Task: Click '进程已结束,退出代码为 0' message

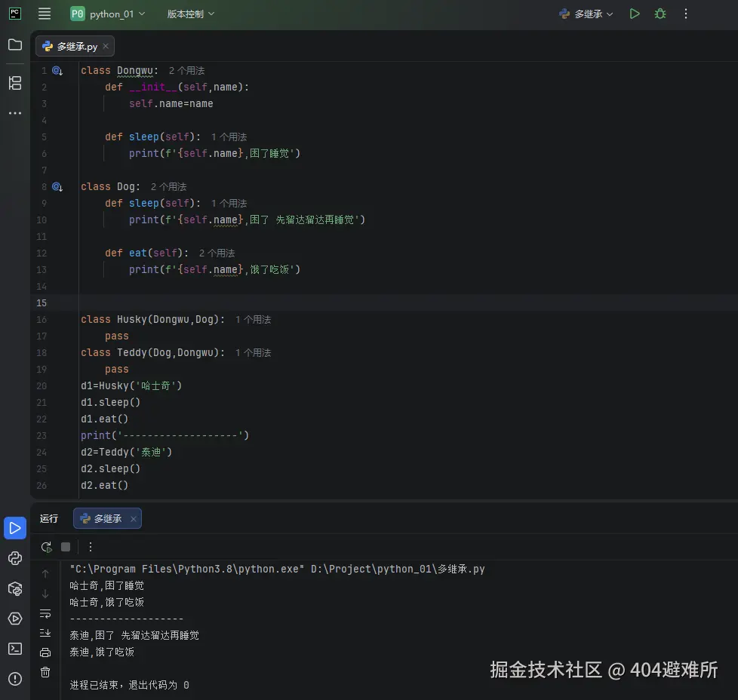Action: pos(130,685)
